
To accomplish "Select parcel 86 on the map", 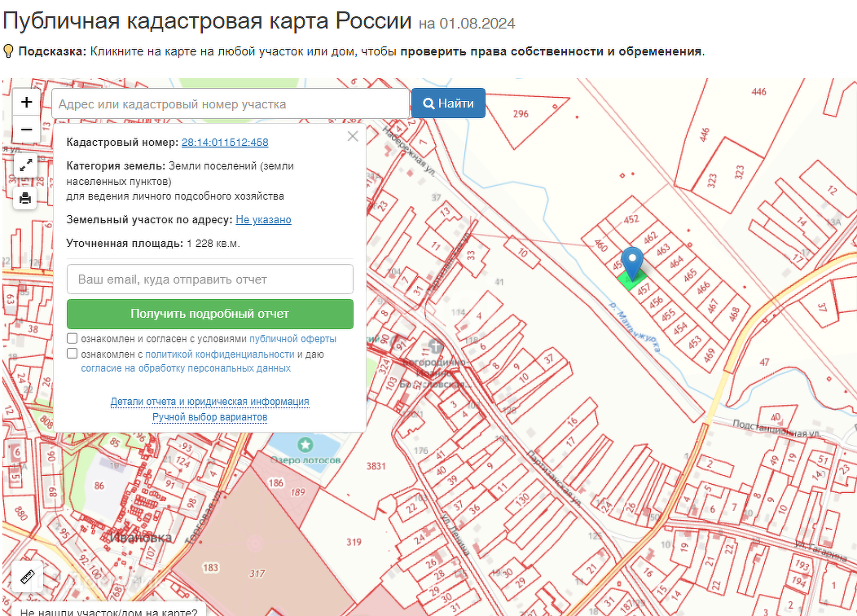I will click(x=99, y=486).
